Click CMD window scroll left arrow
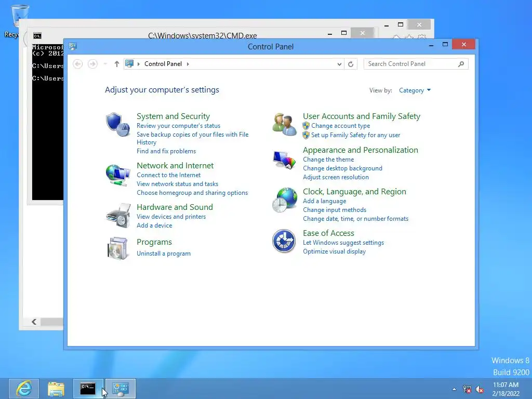This screenshot has width=532, height=399. pos(34,322)
